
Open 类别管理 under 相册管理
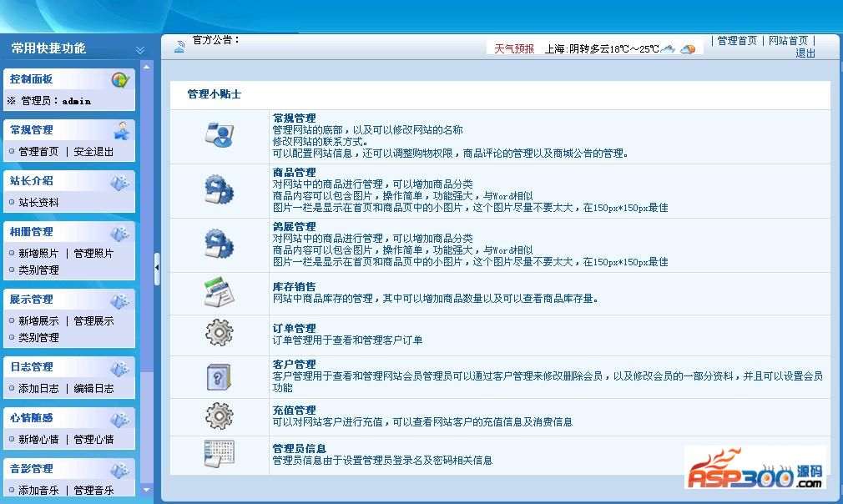click(x=38, y=270)
